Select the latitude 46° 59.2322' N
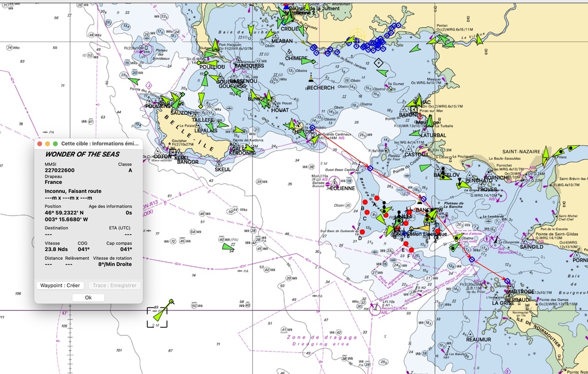 point(64,213)
